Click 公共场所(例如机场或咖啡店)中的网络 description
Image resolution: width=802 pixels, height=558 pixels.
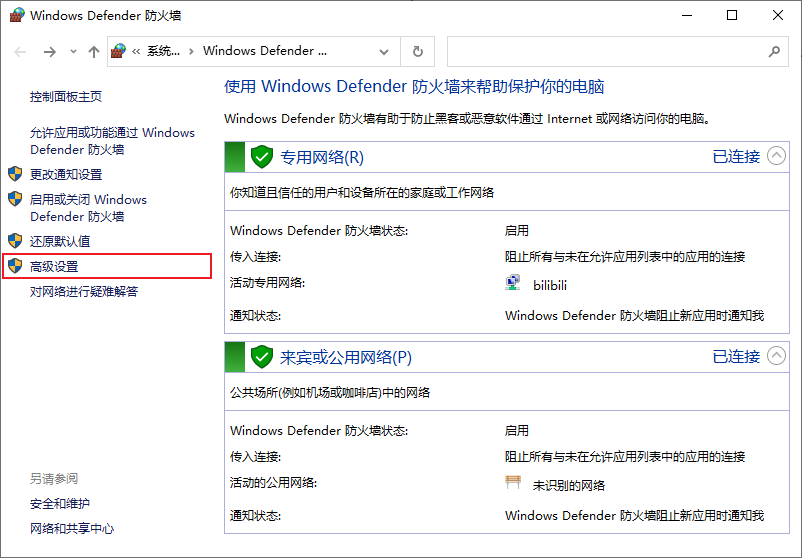point(330,393)
